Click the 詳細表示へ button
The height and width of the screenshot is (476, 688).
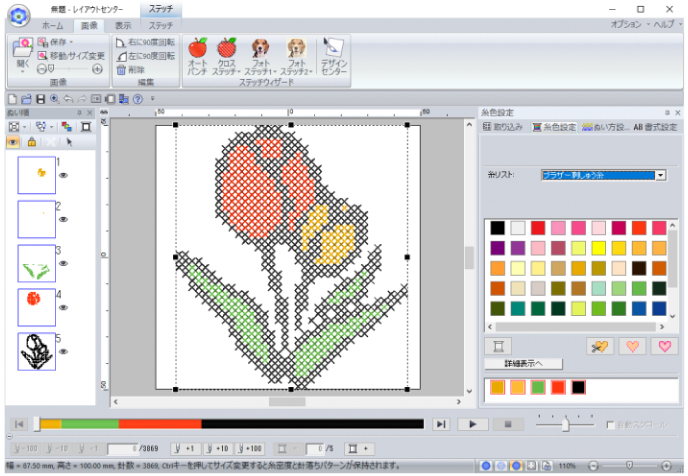523,364
